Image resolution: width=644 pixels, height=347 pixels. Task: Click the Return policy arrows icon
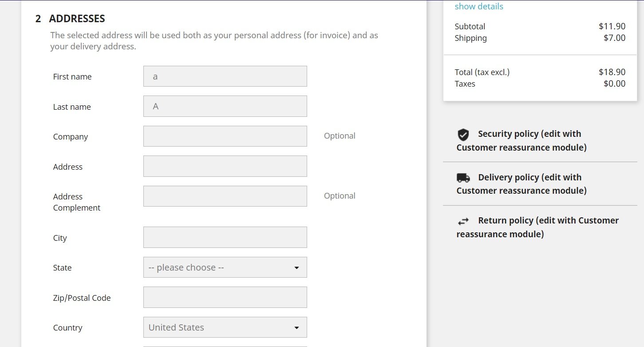(463, 221)
